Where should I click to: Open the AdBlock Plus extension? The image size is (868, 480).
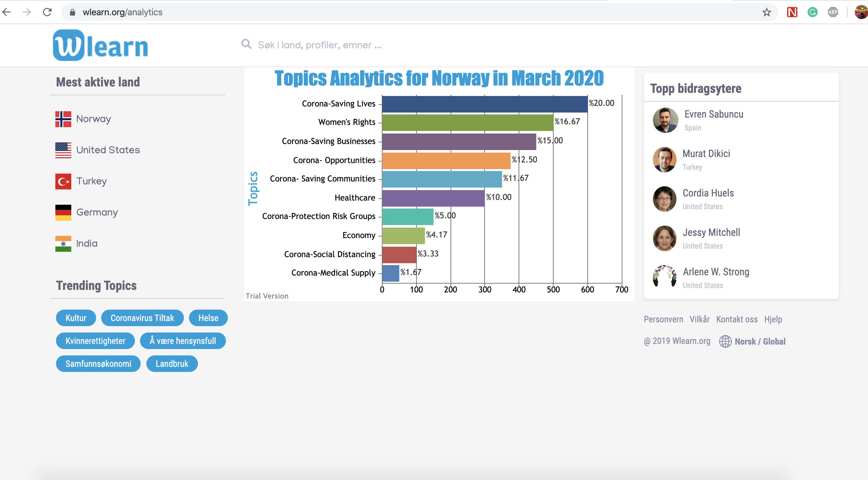pos(833,12)
